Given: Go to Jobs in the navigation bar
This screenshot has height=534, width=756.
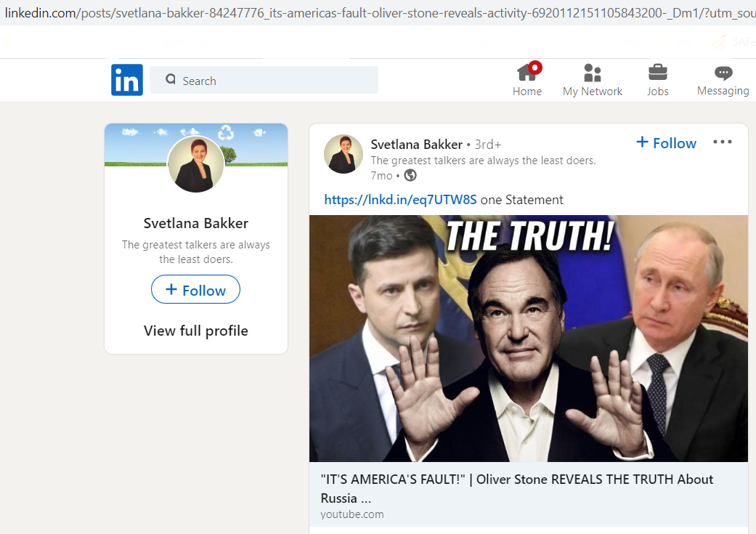Looking at the screenshot, I should pyautogui.click(x=658, y=80).
